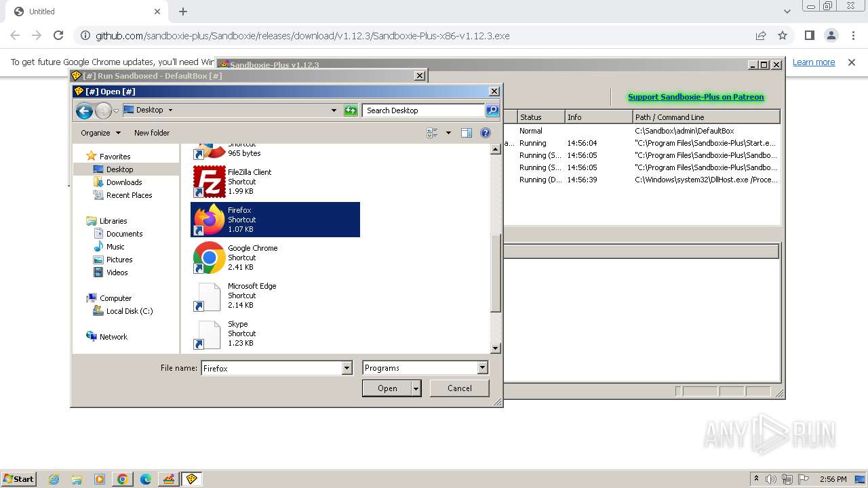Click the Open button
Viewport: 868px width, 488px height.
(387, 388)
